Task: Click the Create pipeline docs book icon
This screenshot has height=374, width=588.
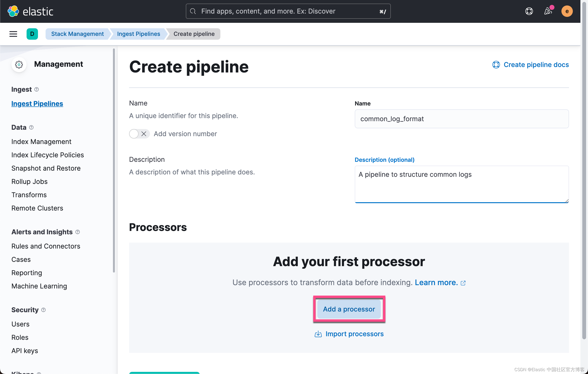Action: tap(496, 65)
